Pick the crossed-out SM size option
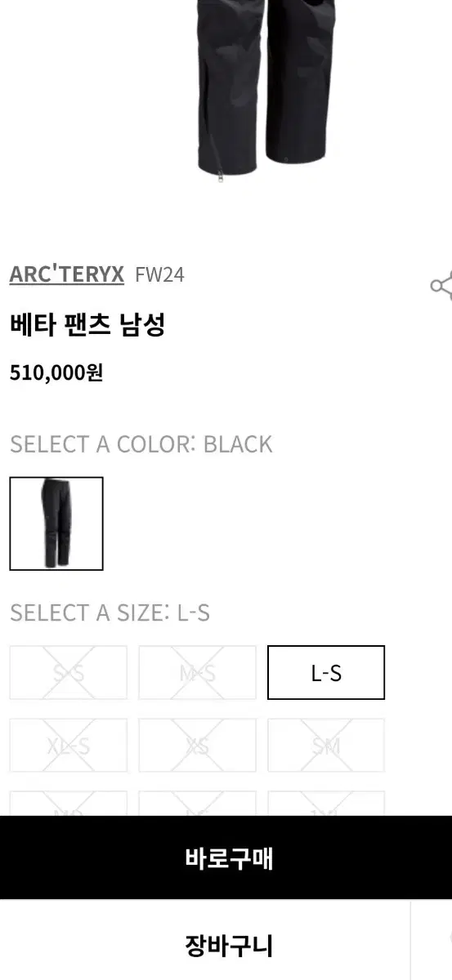The width and height of the screenshot is (452, 980). 326,746
